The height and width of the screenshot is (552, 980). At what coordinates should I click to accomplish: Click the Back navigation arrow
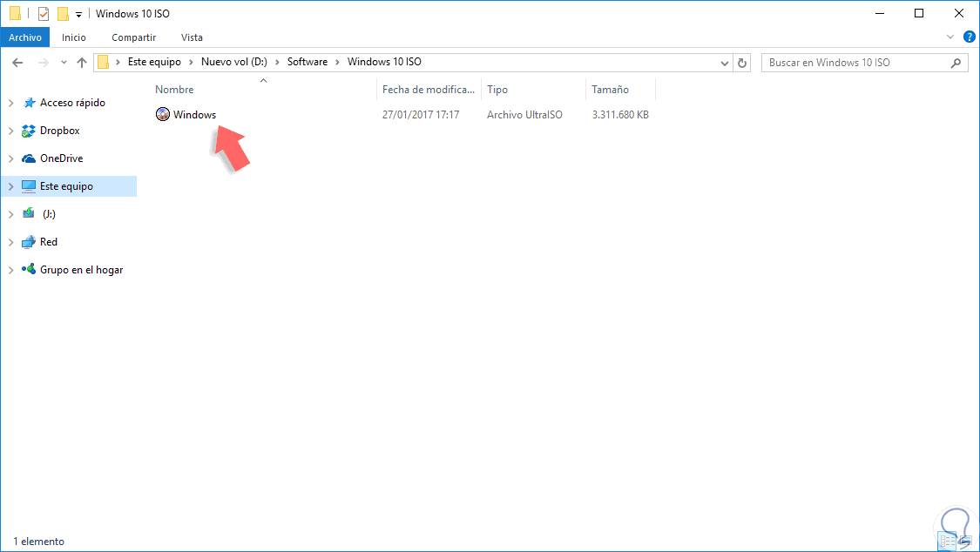click(17, 63)
